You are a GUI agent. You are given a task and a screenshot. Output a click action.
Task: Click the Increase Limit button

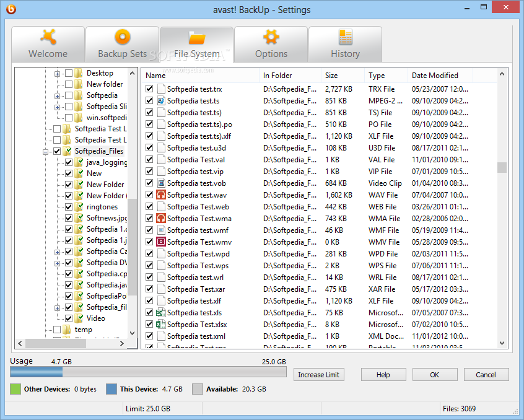[x=319, y=375]
